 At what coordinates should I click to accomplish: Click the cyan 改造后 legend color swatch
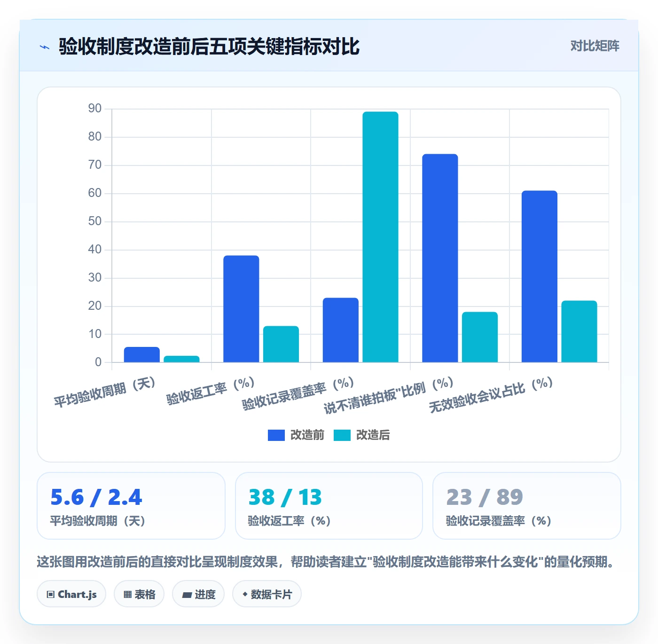coord(342,435)
